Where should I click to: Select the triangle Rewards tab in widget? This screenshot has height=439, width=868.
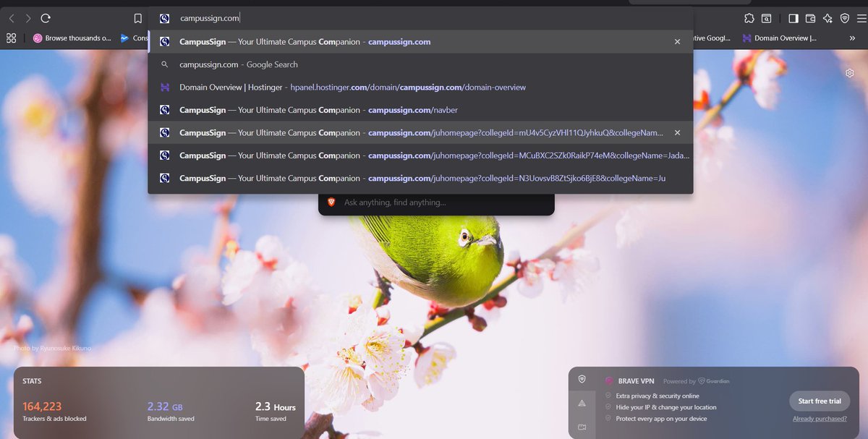coord(582,404)
